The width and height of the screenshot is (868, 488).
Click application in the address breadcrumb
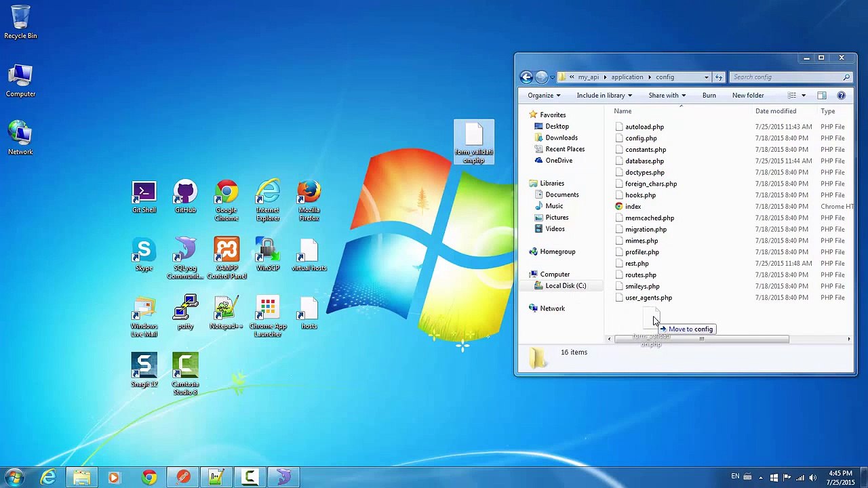click(627, 77)
